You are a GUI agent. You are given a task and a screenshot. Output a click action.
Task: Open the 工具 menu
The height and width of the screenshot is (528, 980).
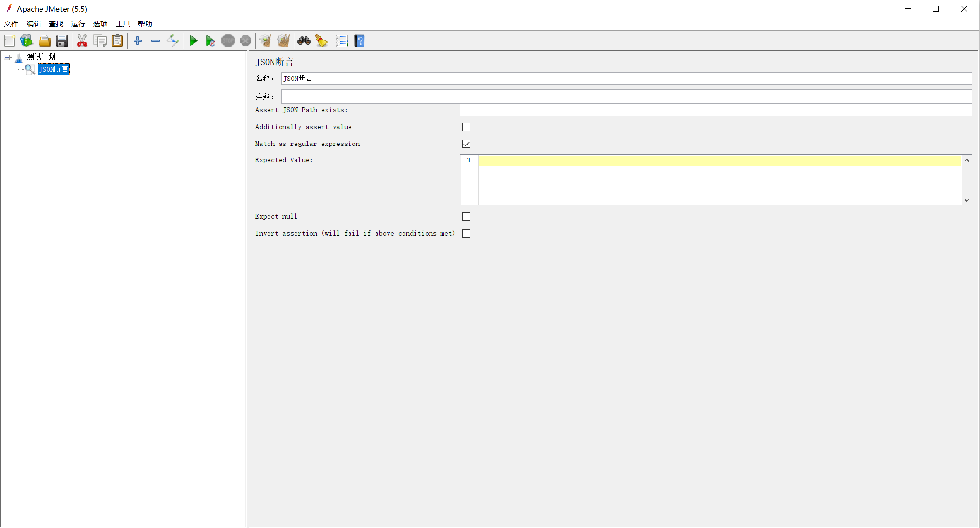[123, 24]
